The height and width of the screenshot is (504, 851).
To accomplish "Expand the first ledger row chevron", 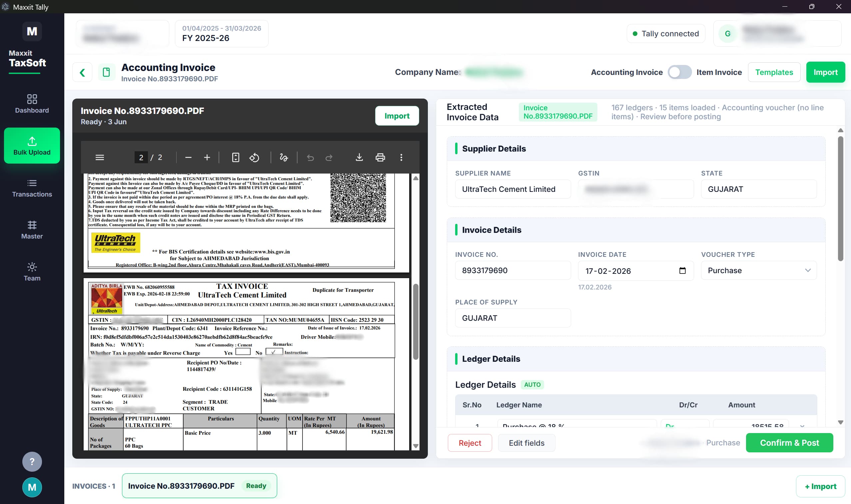I will (802, 425).
